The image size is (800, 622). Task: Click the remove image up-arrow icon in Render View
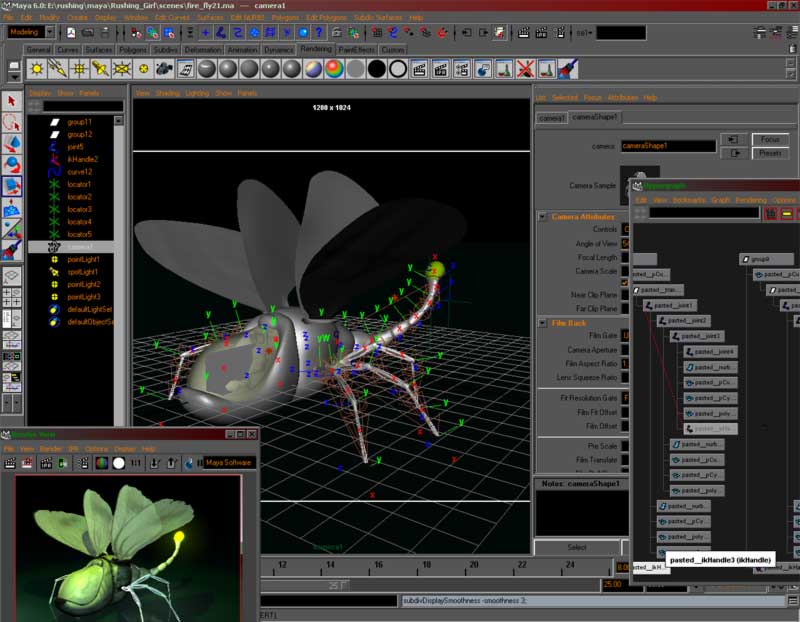point(171,463)
